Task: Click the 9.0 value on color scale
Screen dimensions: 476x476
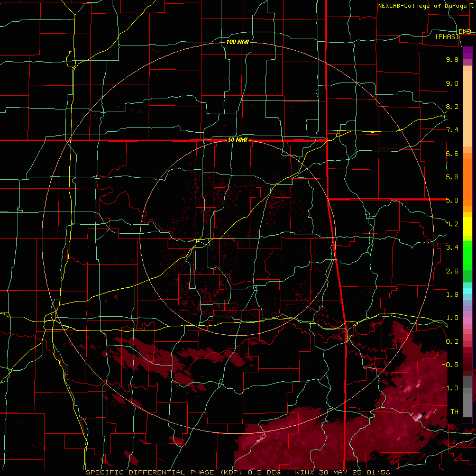Action: point(452,83)
